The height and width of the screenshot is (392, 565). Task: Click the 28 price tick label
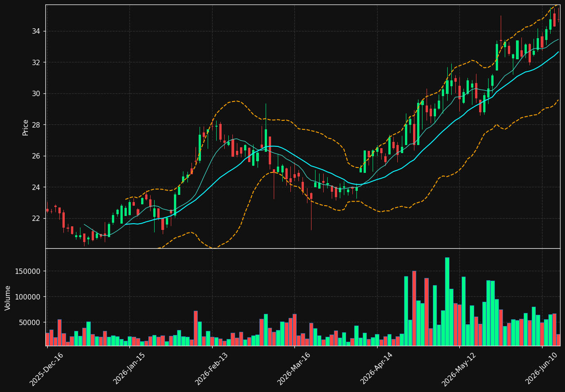coord(36,125)
